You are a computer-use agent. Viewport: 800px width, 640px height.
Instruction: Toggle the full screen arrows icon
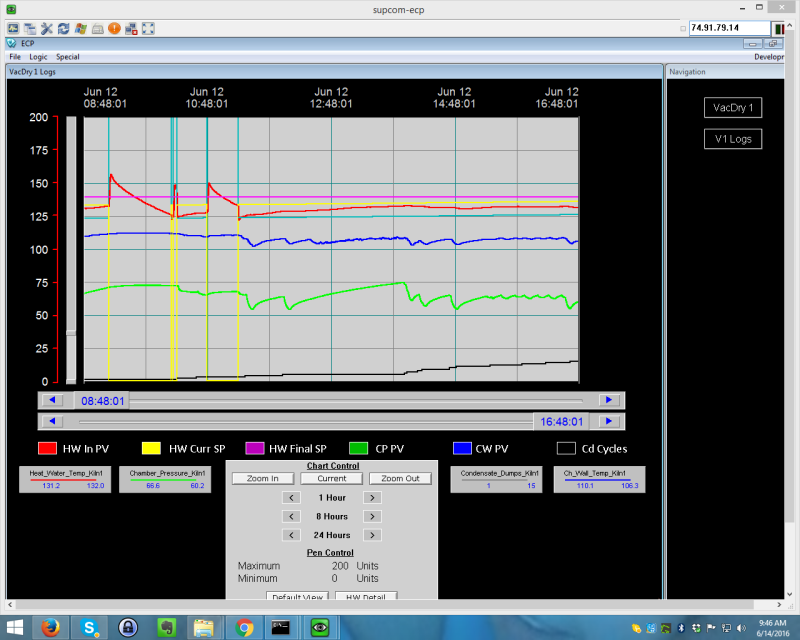148,29
